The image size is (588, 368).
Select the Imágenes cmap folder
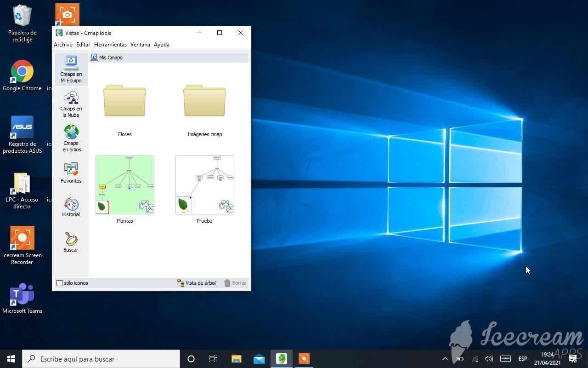click(204, 110)
